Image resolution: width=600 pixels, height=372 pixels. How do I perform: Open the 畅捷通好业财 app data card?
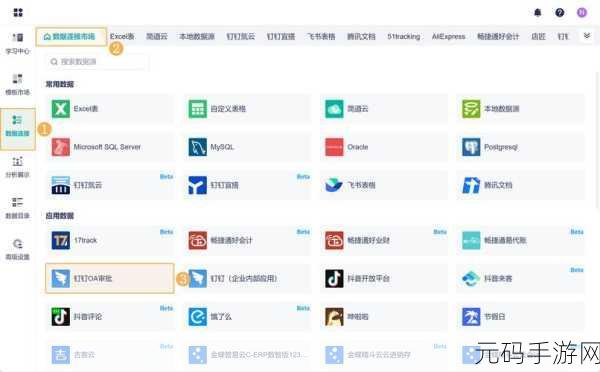[x=384, y=240]
